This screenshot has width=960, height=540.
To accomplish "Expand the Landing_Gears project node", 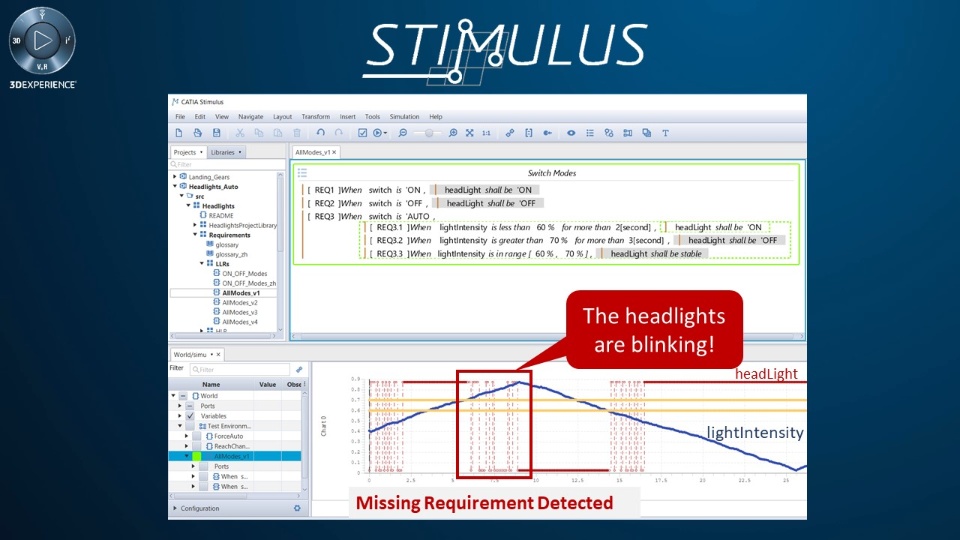I will 175,176.
